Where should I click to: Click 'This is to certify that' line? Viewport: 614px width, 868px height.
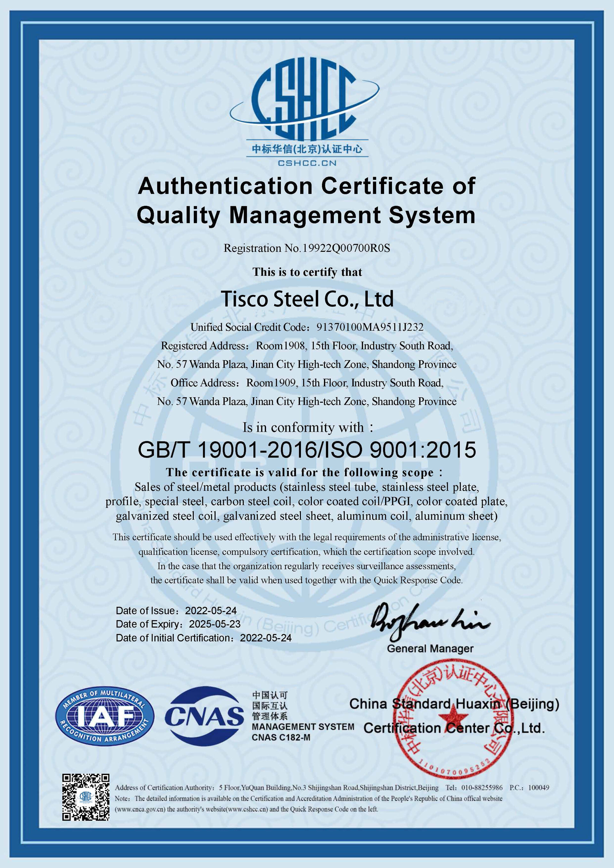coord(307,272)
